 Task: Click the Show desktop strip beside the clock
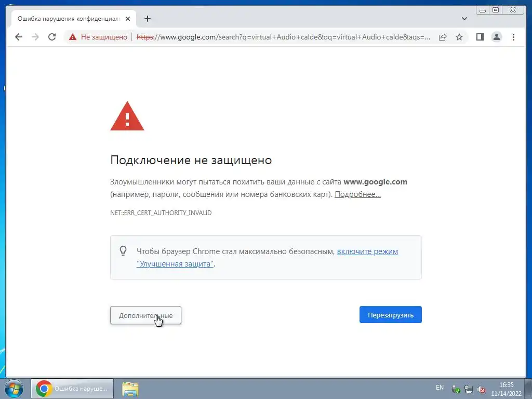528,389
